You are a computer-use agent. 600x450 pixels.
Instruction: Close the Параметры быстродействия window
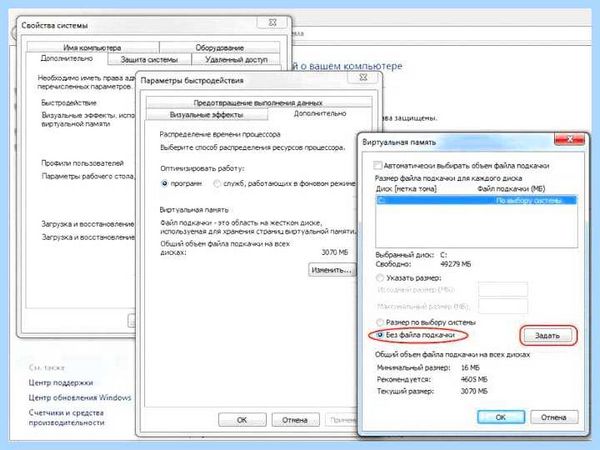364,77
